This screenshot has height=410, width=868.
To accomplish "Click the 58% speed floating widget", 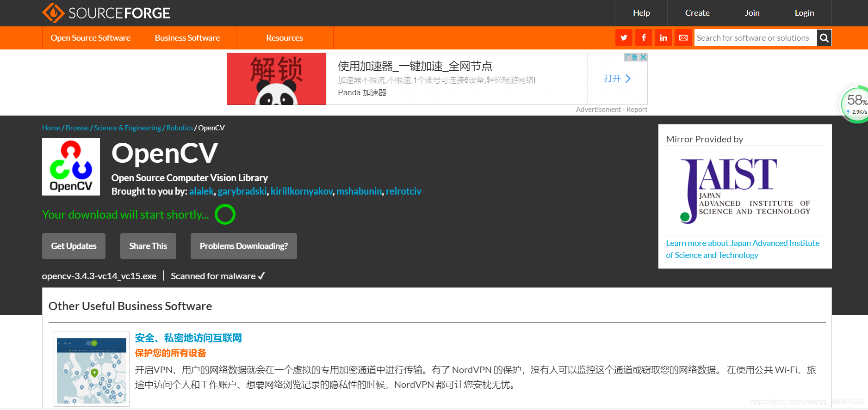I will [855, 104].
